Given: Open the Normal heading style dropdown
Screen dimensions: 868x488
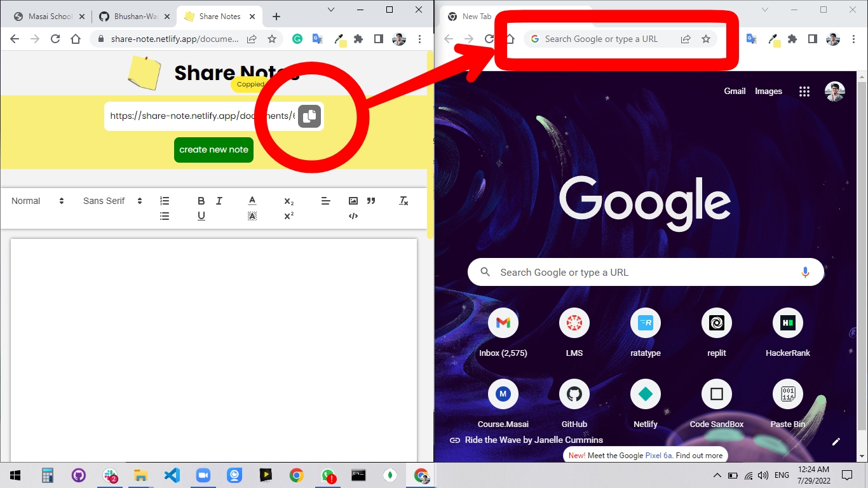Looking at the screenshot, I should [38, 201].
